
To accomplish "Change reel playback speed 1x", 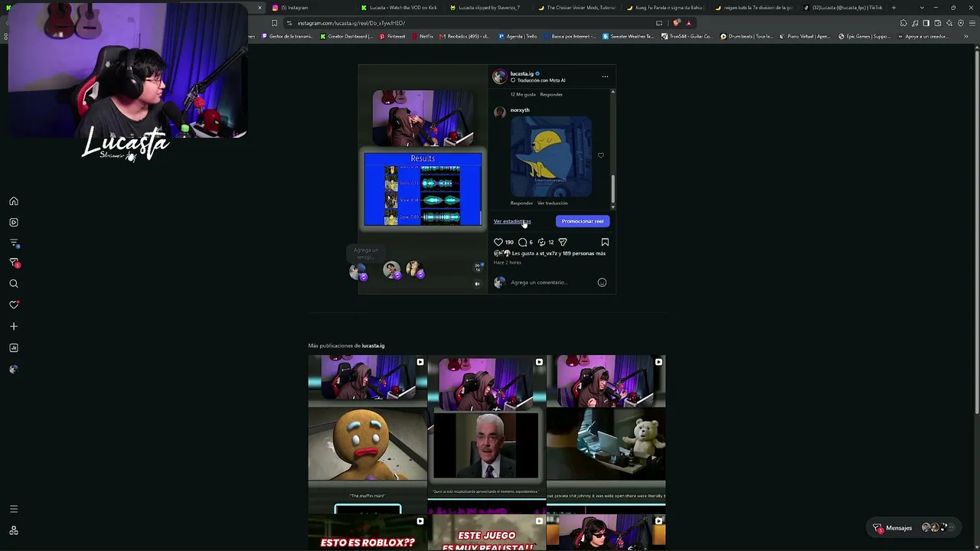I will 478,267.
